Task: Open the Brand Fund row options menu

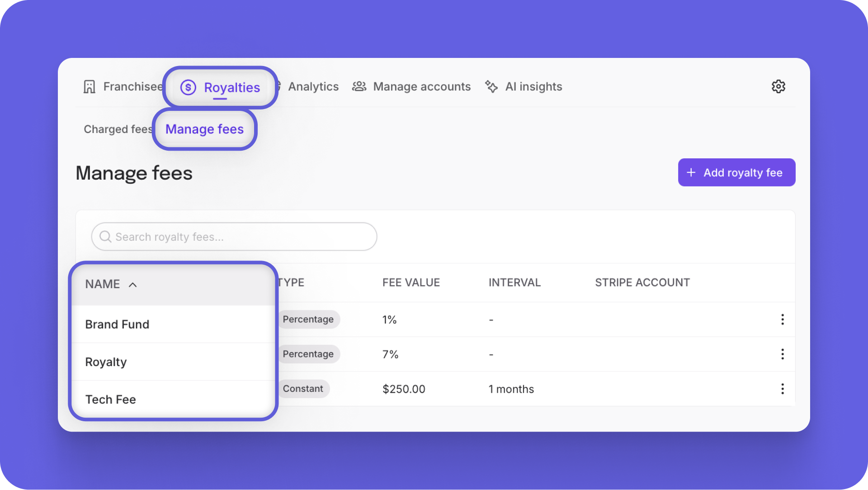Action: coord(782,319)
